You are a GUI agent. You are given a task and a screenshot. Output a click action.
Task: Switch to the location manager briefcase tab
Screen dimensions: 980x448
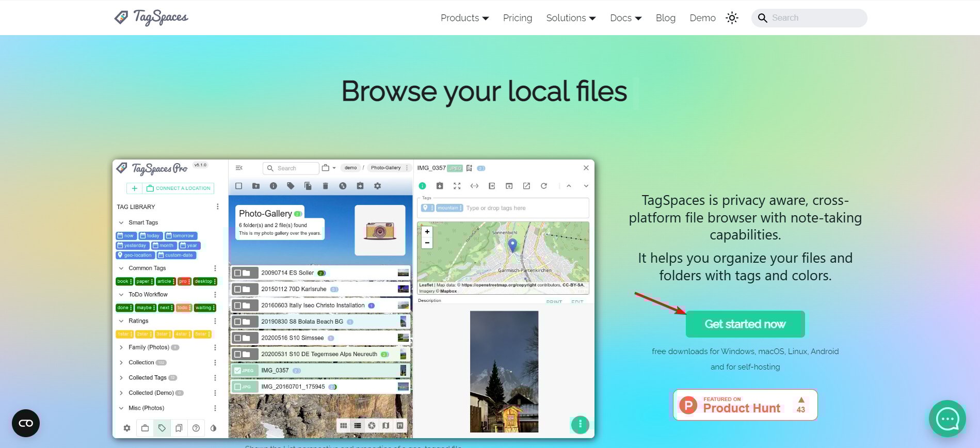(145, 428)
